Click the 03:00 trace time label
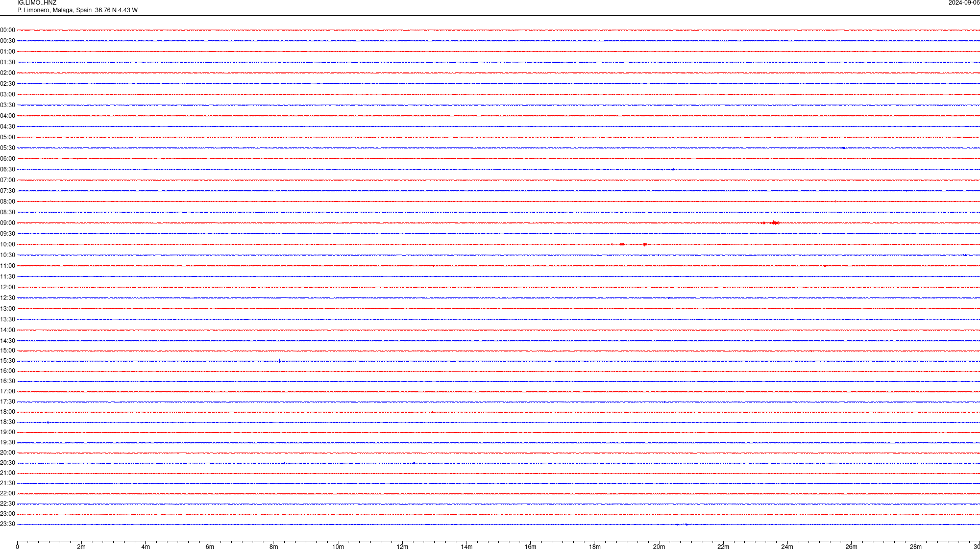Viewport: 980px width, 551px height. (8, 94)
